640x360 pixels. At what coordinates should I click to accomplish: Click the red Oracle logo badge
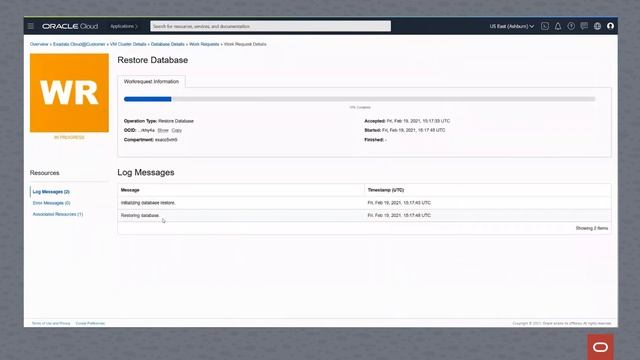pyautogui.click(x=600, y=347)
